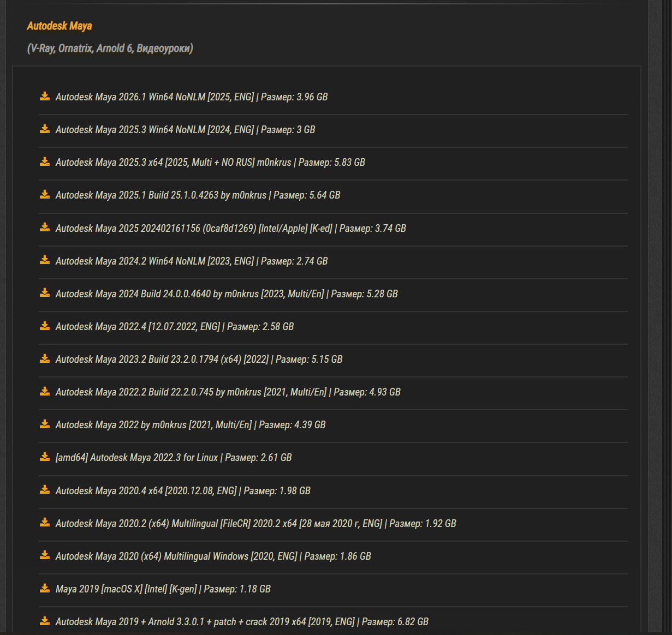Open Maya 2022.2 Build 22.2.0.745 link
Screen dimensions: 672x635
click(x=228, y=392)
